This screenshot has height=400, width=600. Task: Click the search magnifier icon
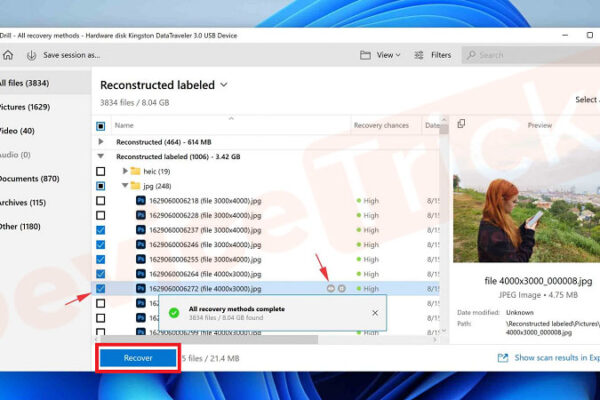click(471, 55)
